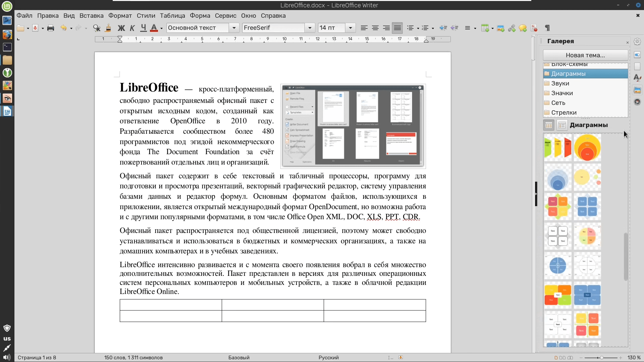Select the Значки gallery theme
The width and height of the screenshot is (644, 362).
coord(585,93)
